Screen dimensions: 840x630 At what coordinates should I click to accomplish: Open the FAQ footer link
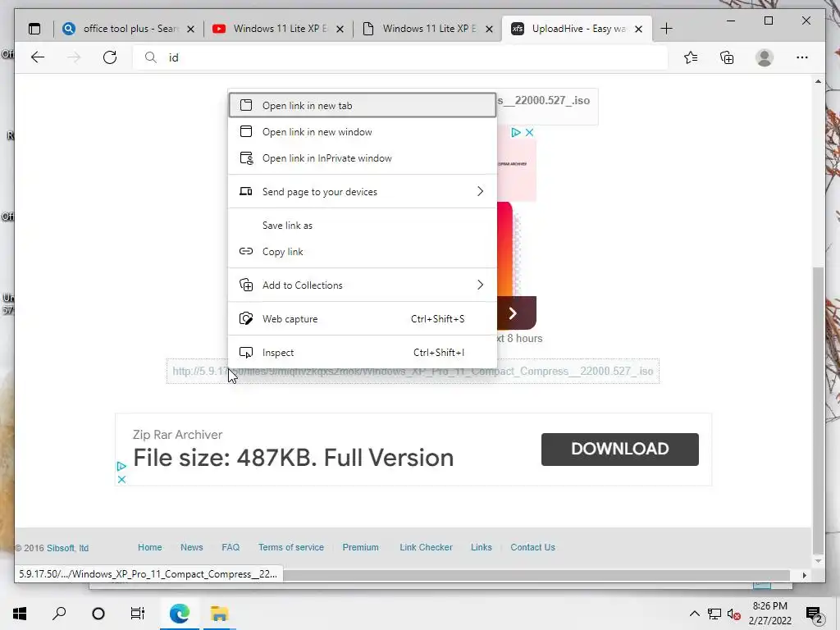point(231,547)
